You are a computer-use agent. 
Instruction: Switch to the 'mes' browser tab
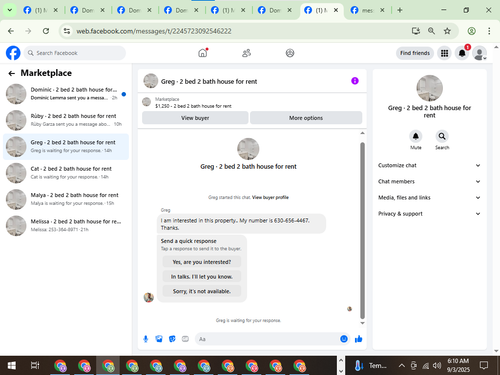[368, 10]
